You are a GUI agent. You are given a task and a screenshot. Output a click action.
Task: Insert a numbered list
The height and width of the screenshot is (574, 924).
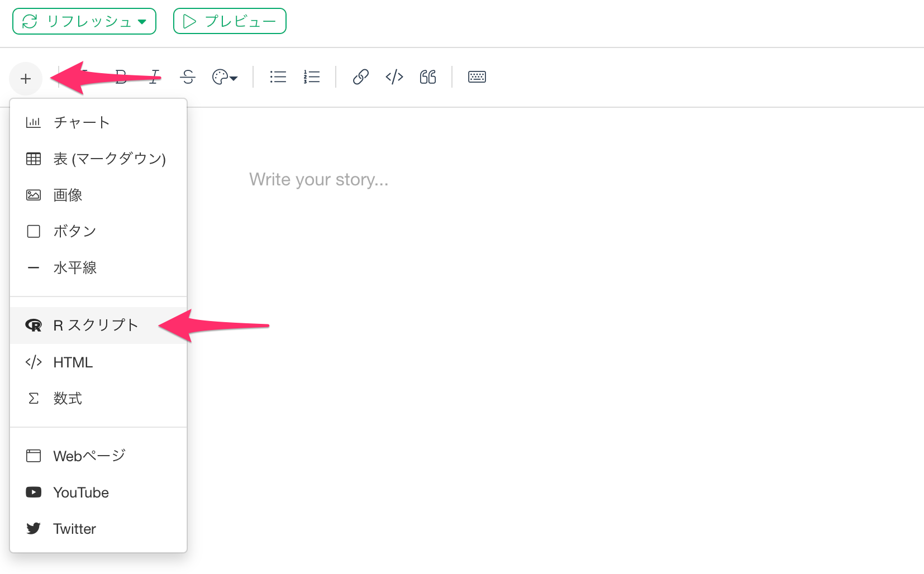[312, 77]
